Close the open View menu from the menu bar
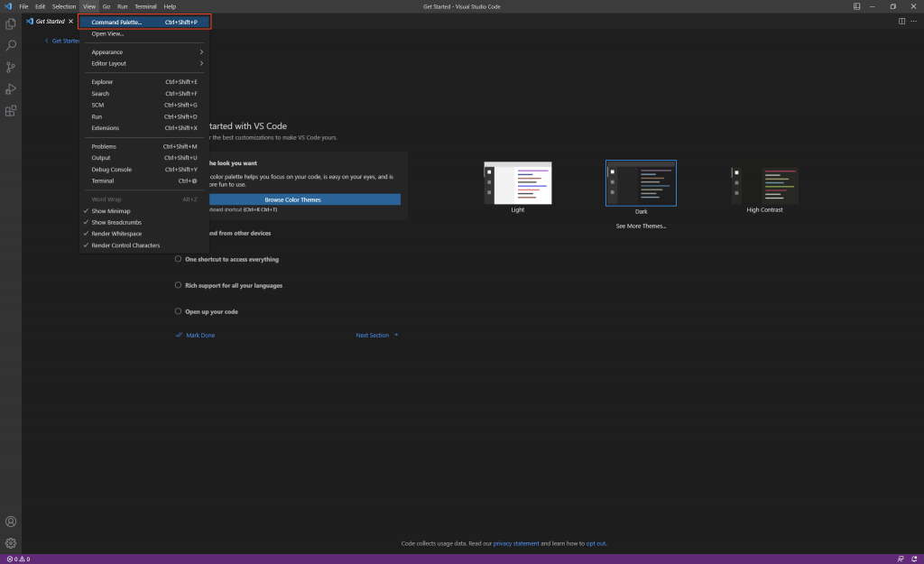 pyautogui.click(x=89, y=6)
